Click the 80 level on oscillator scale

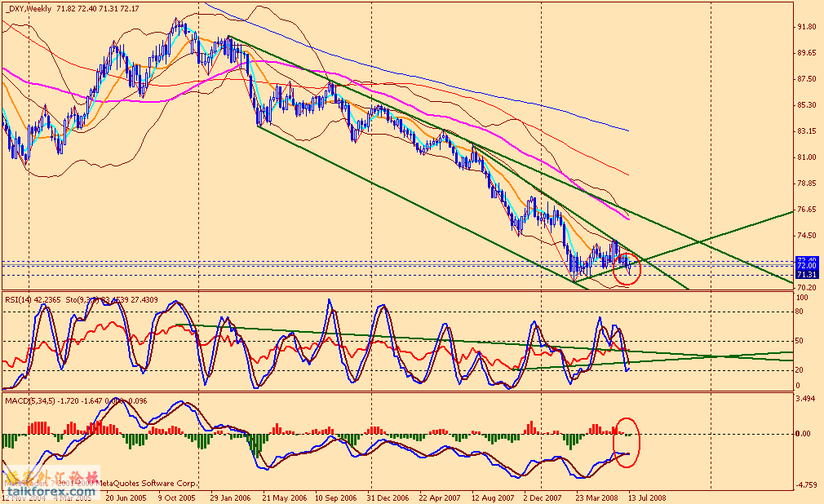(800, 312)
